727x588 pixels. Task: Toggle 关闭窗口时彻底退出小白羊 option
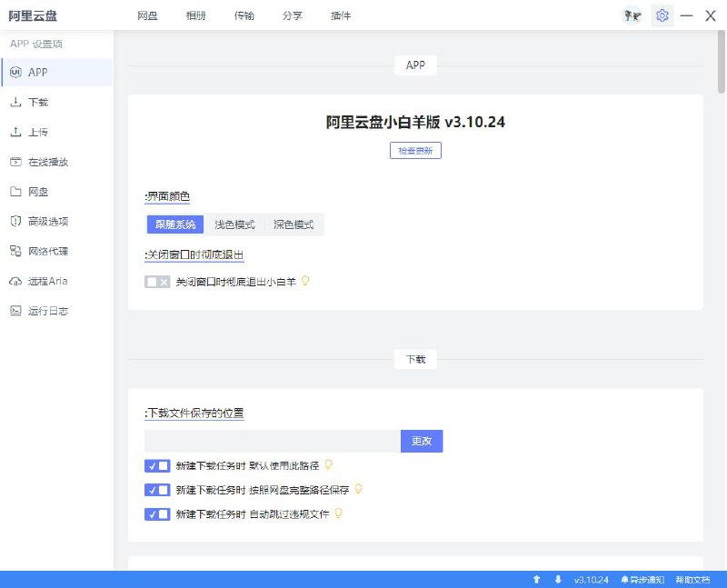[156, 282]
